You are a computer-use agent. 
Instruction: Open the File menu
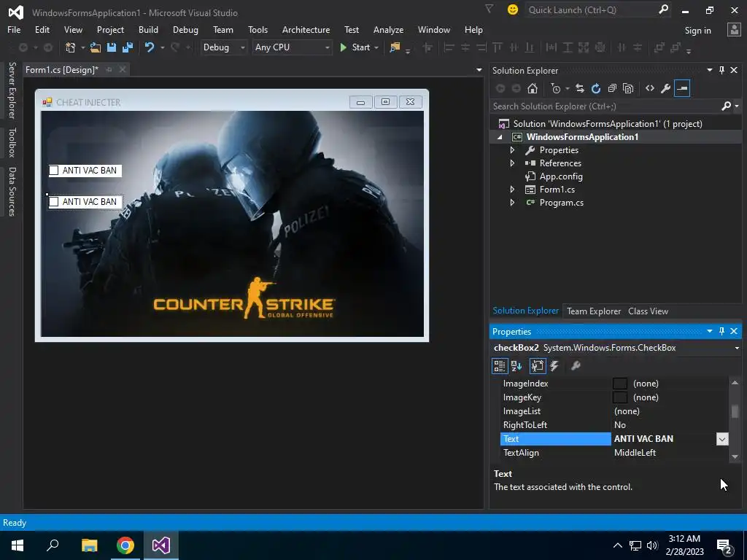14,29
